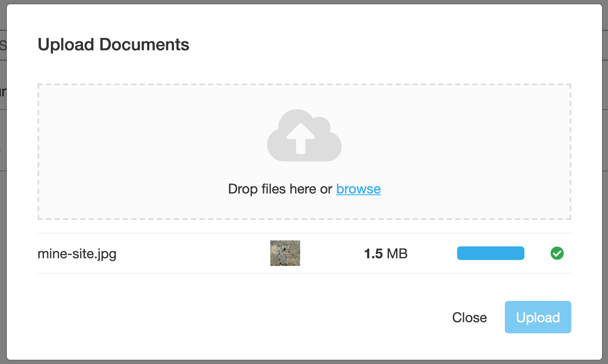
Task: Click the divider line above mine-site.jpg row
Action: coord(304,233)
